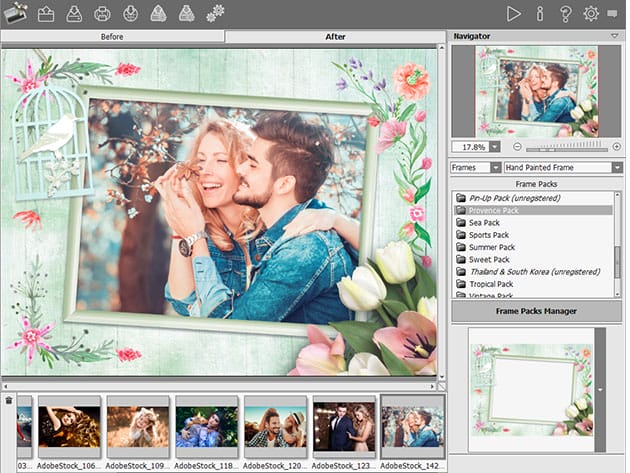Click the zoom out minus button
630x473 pixels.
517,146
